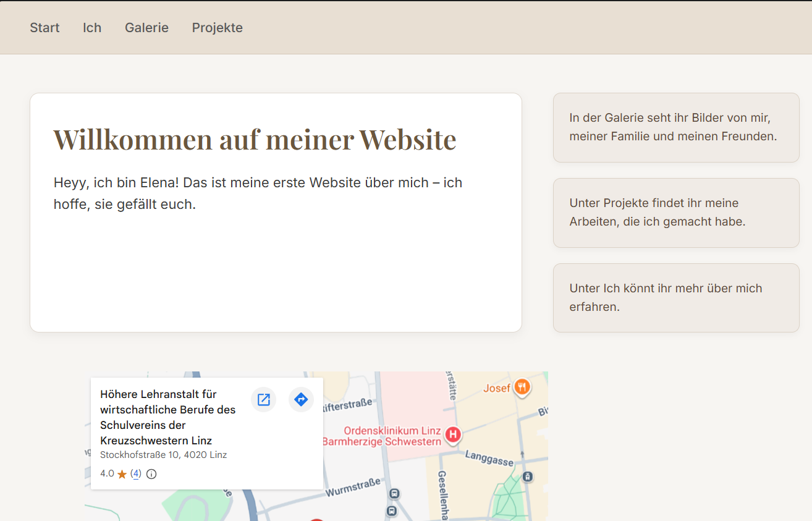Click the review info circle icon
The image size is (812, 521).
[151, 474]
